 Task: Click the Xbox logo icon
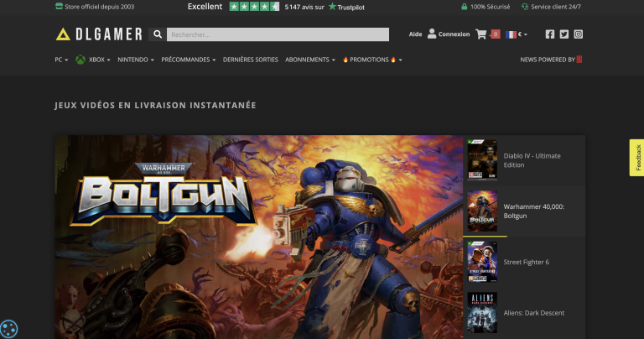80,60
